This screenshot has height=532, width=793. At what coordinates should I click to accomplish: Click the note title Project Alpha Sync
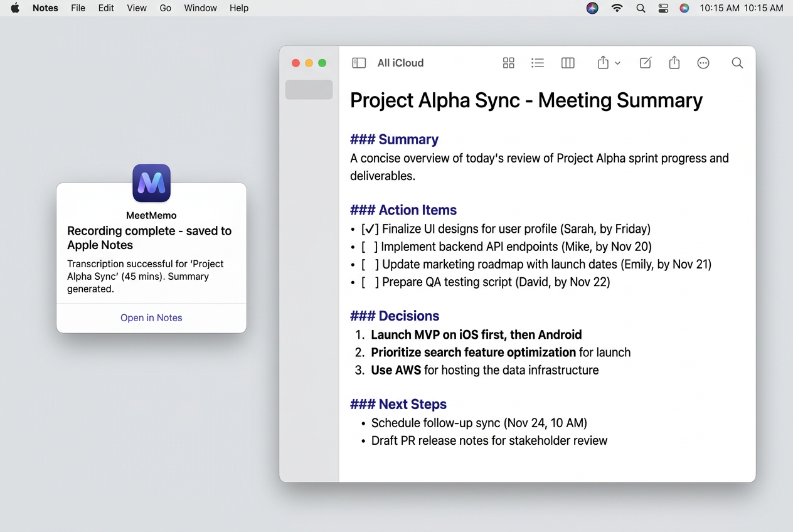coord(526,100)
